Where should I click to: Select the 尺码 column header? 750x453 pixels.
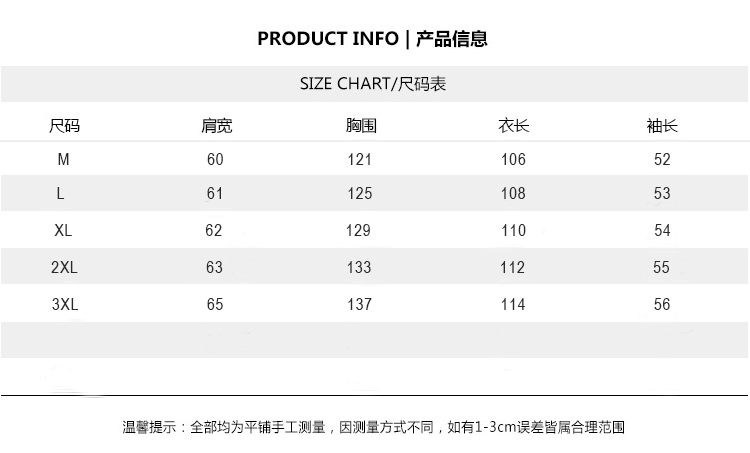point(64,126)
